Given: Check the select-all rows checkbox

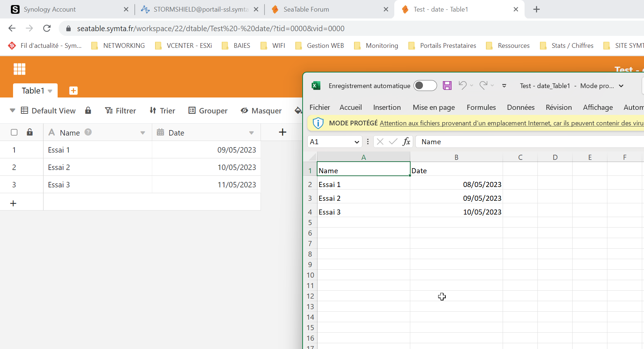Looking at the screenshot, I should [14, 132].
